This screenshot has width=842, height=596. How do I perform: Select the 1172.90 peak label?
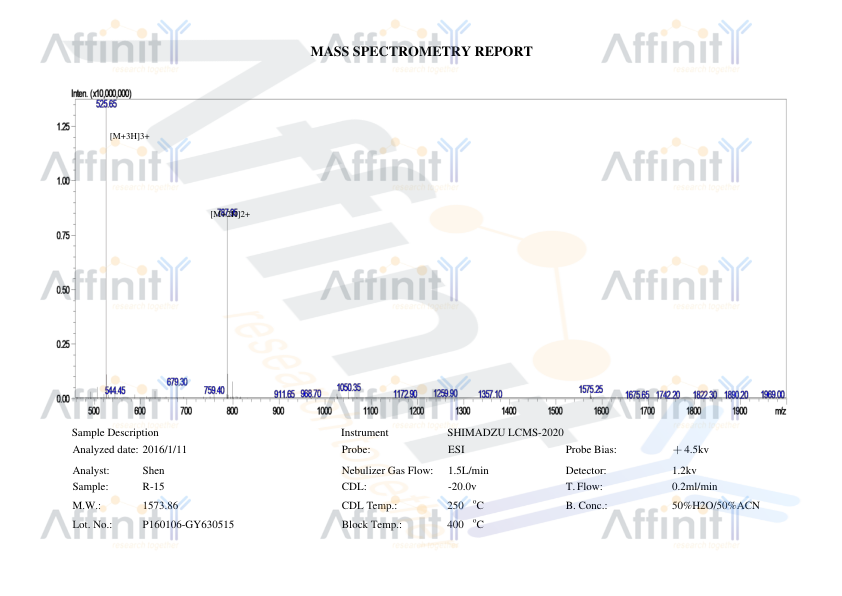coord(405,394)
